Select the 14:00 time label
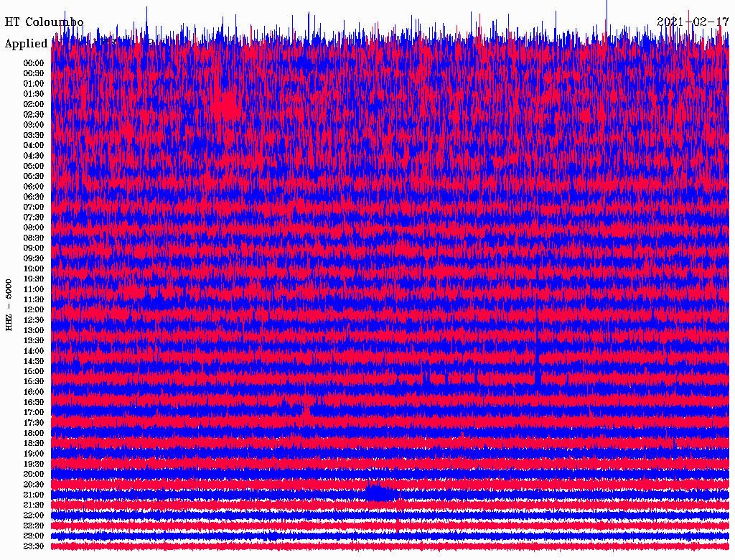 34,351
